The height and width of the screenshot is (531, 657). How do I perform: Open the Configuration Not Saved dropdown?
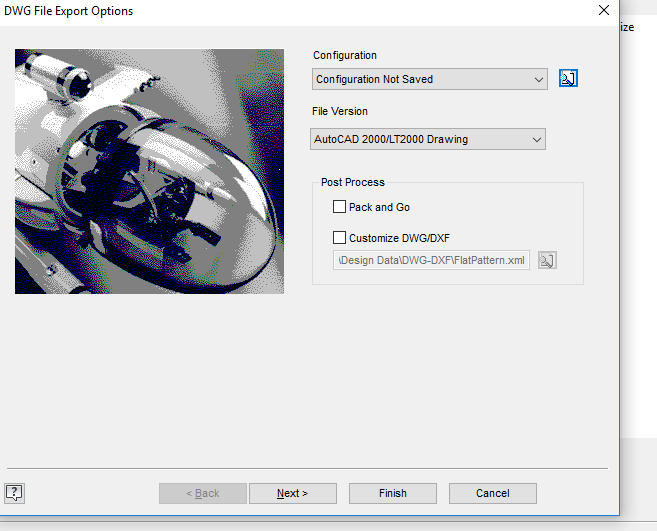point(429,79)
